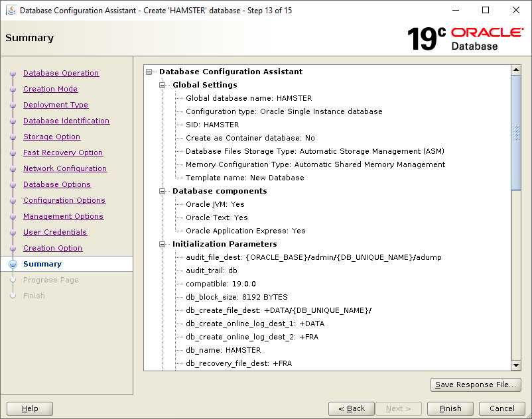Click the 'Initialization Parameters' heading text

point(225,244)
